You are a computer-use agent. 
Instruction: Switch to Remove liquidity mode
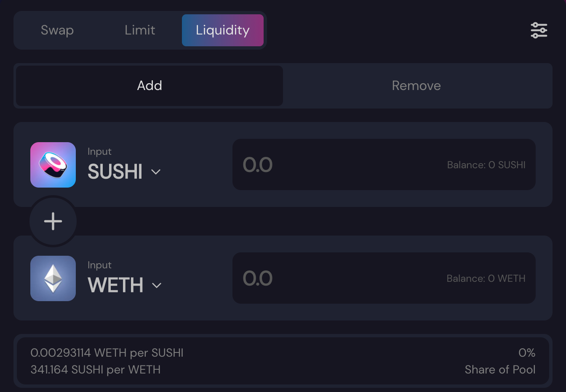416,86
